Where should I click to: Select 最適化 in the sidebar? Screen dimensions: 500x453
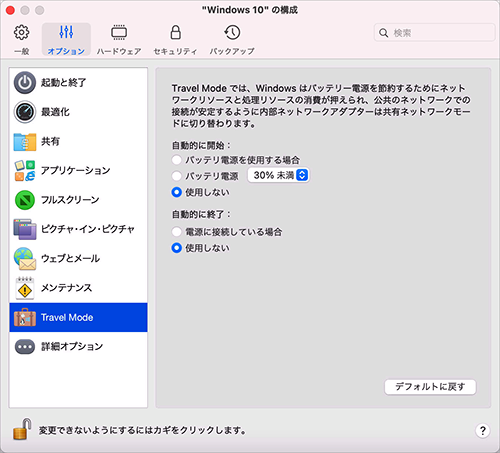(78, 112)
